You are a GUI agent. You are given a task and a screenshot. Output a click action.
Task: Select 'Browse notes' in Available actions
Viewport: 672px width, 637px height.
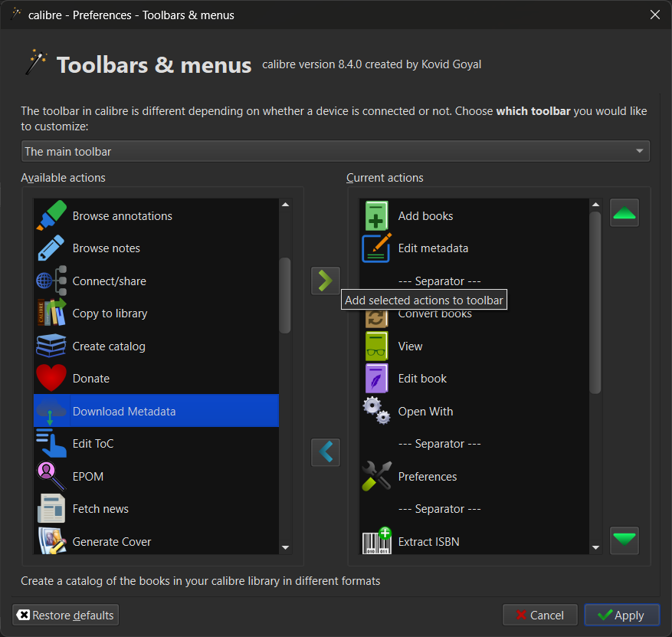156,248
